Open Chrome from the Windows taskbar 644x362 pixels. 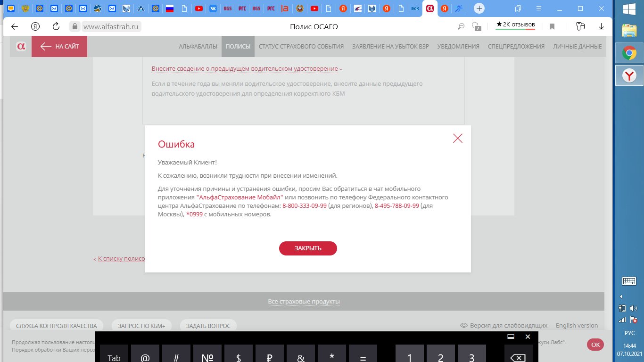[629, 54]
